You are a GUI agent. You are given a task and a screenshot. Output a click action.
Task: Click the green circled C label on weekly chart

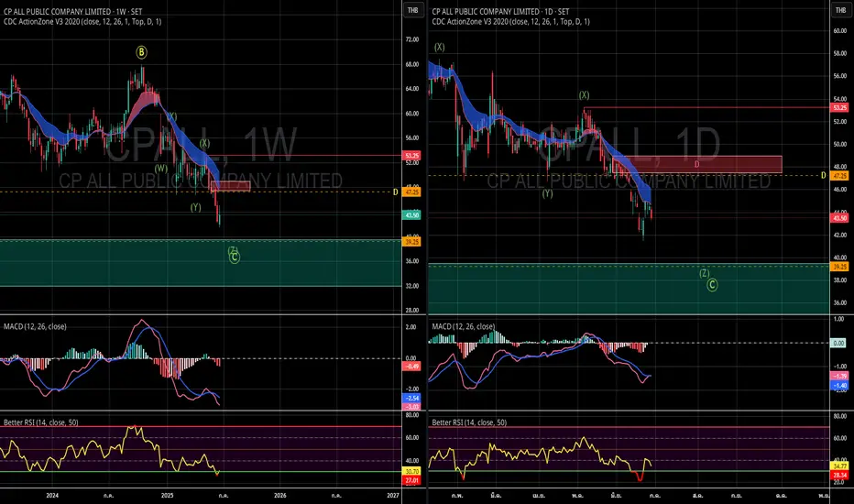[235, 257]
